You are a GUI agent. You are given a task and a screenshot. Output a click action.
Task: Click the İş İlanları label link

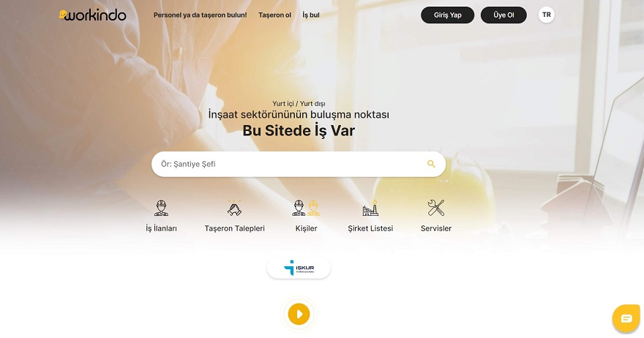coord(162,228)
